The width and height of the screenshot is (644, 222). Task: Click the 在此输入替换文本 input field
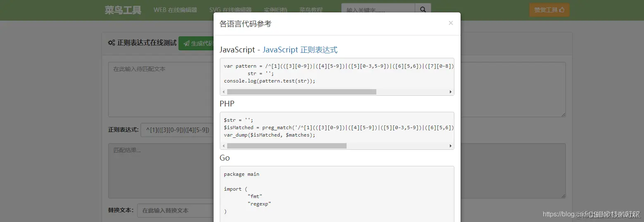176,210
